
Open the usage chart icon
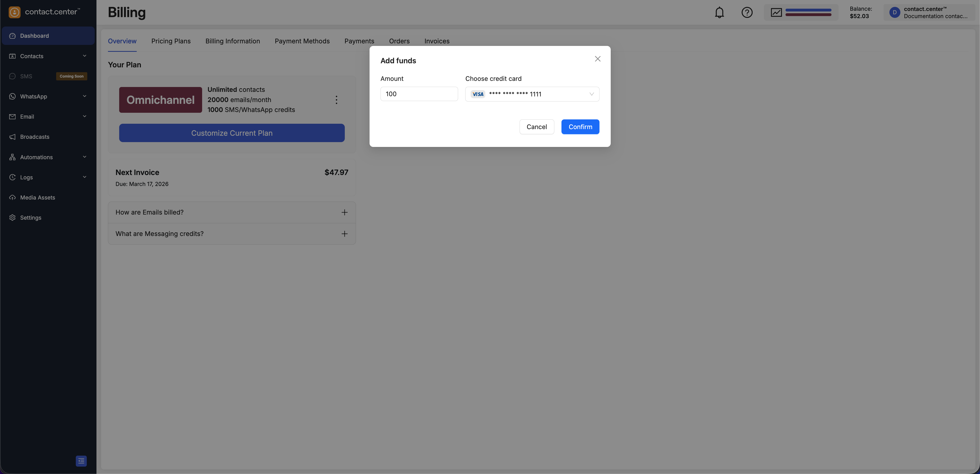click(776, 13)
